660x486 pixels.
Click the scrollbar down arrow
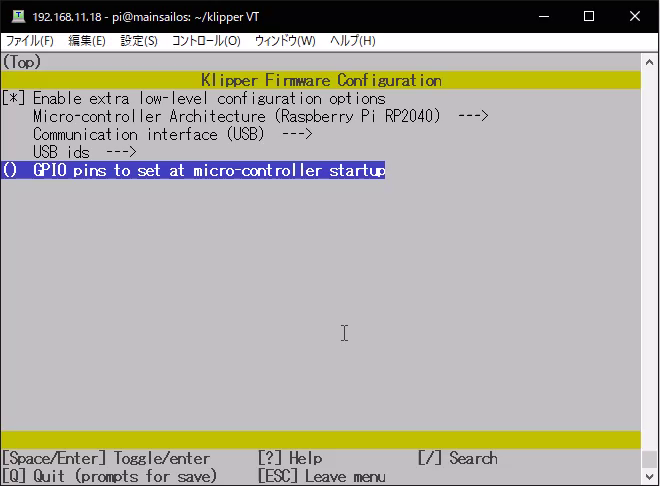click(x=649, y=477)
